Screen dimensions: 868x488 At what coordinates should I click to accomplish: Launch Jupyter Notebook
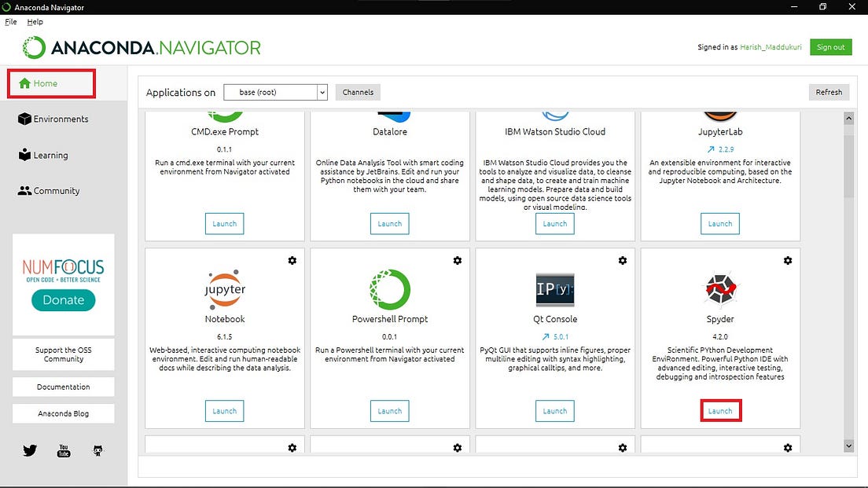[224, 411]
